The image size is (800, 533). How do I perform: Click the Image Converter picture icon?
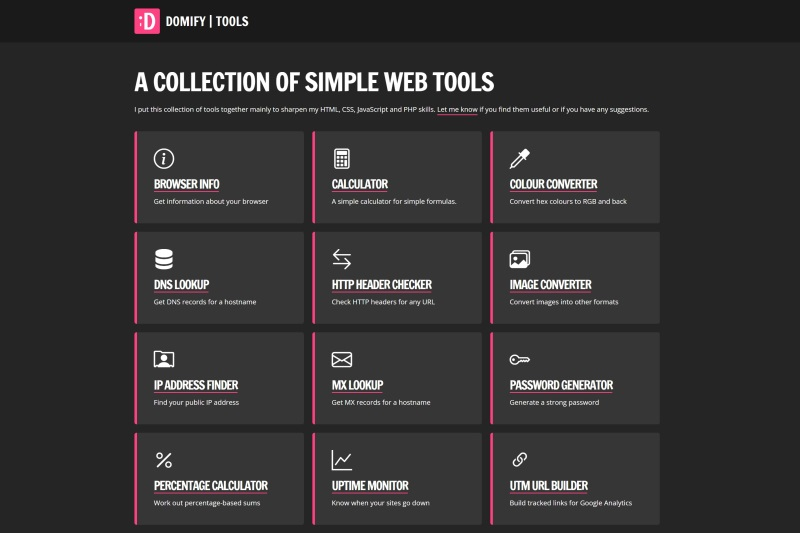(520, 259)
